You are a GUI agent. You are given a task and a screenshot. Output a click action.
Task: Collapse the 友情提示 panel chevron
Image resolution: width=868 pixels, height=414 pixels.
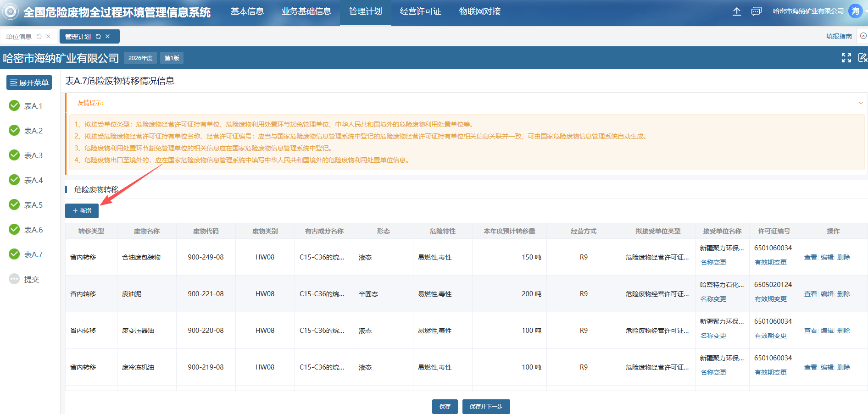tap(861, 103)
